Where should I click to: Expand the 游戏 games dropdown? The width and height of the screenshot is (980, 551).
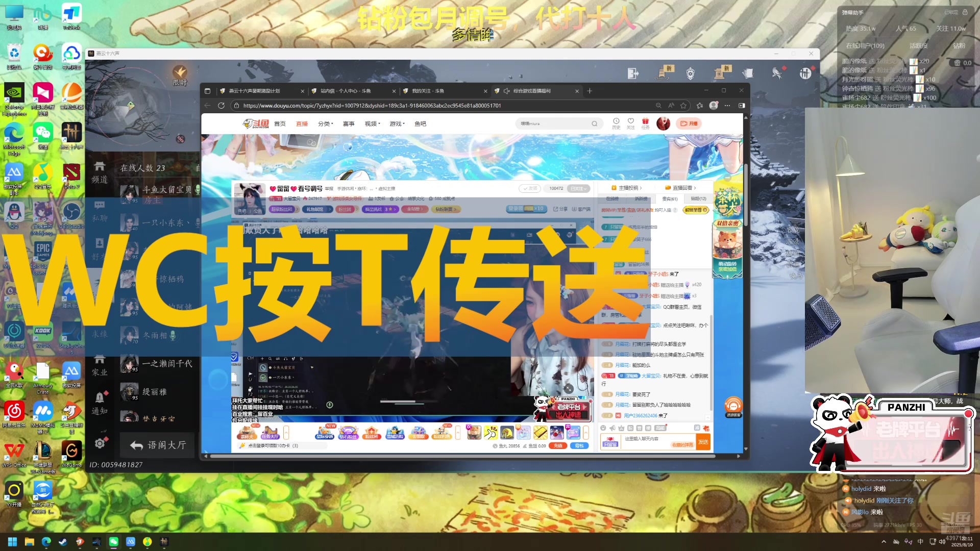click(397, 123)
